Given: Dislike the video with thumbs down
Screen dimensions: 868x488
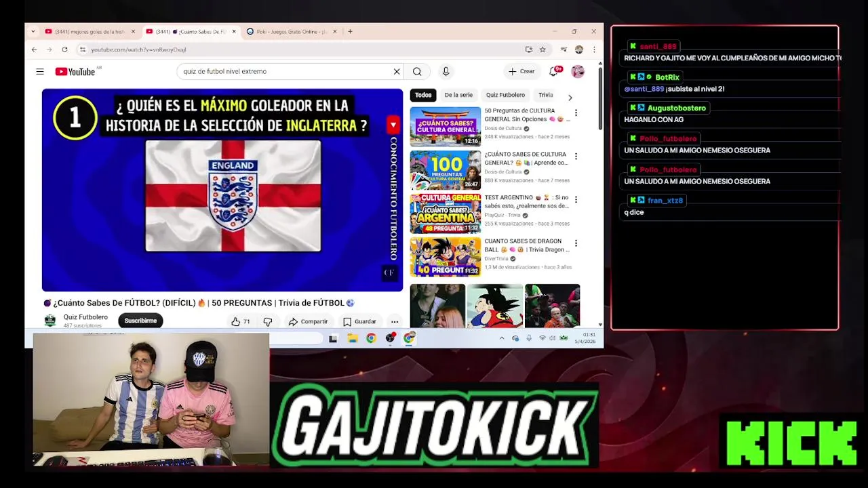Looking at the screenshot, I should click(268, 322).
